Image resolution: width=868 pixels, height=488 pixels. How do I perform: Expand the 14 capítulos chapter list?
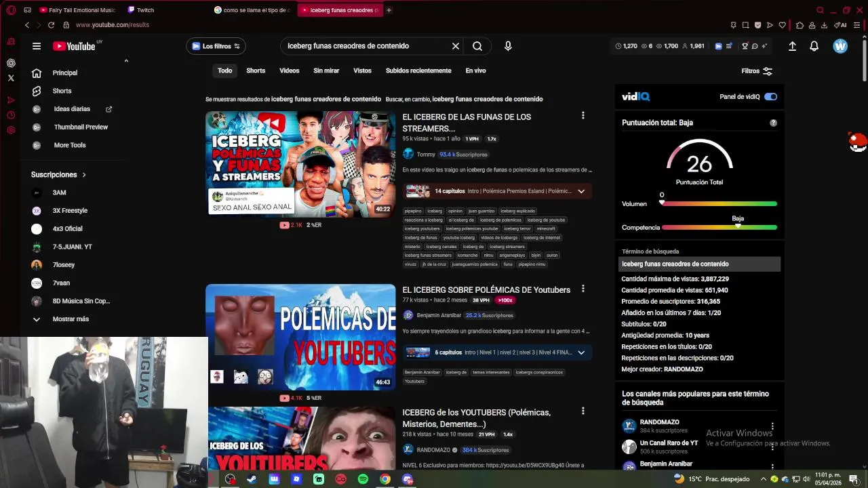pyautogui.click(x=581, y=191)
